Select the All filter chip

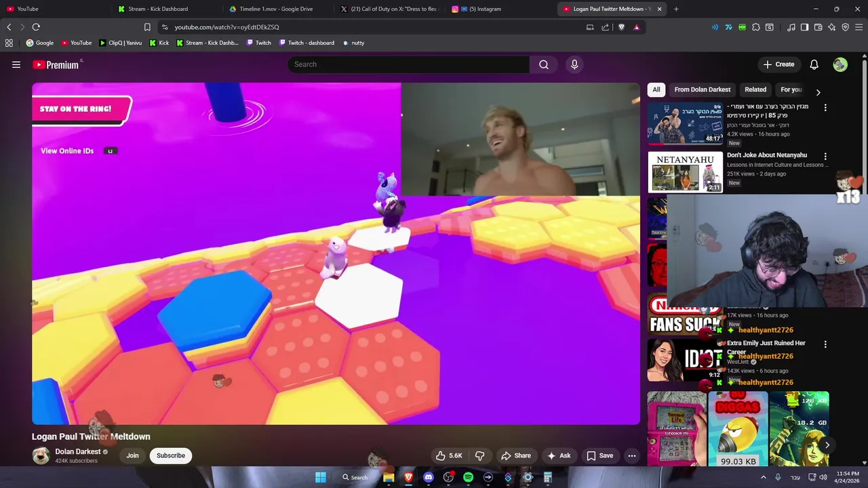click(656, 89)
